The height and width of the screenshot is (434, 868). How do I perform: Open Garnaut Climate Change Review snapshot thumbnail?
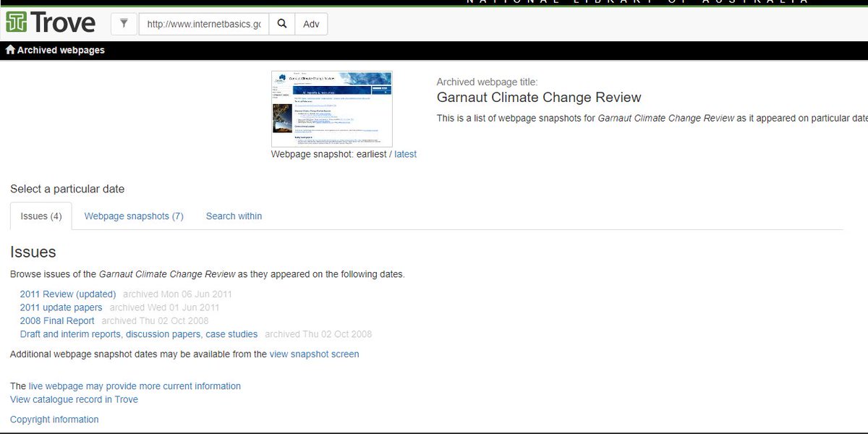click(332, 109)
